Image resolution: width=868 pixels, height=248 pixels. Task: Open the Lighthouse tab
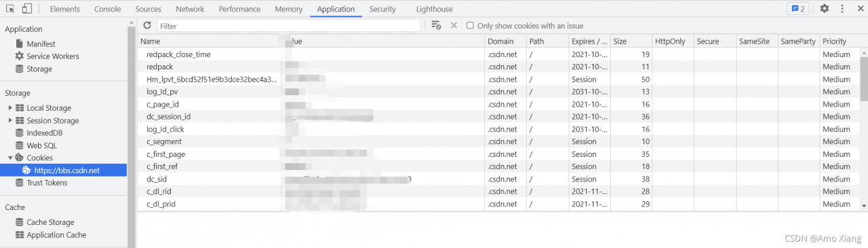pos(435,9)
